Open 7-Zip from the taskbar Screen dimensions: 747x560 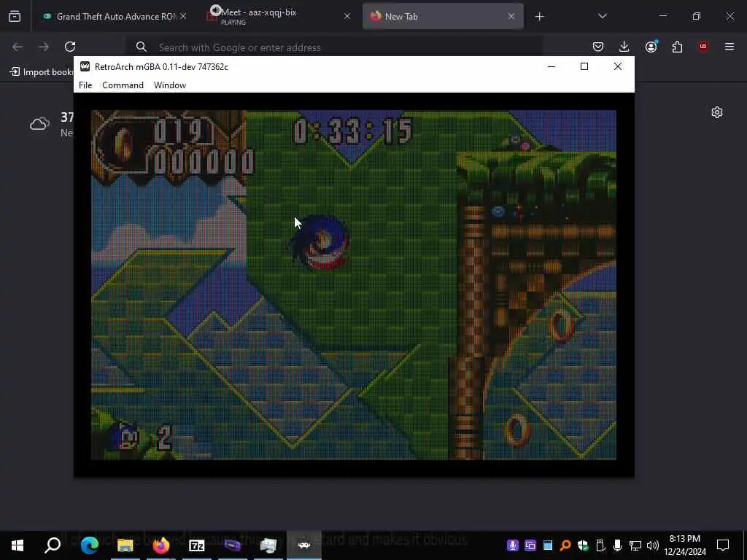tap(197, 545)
